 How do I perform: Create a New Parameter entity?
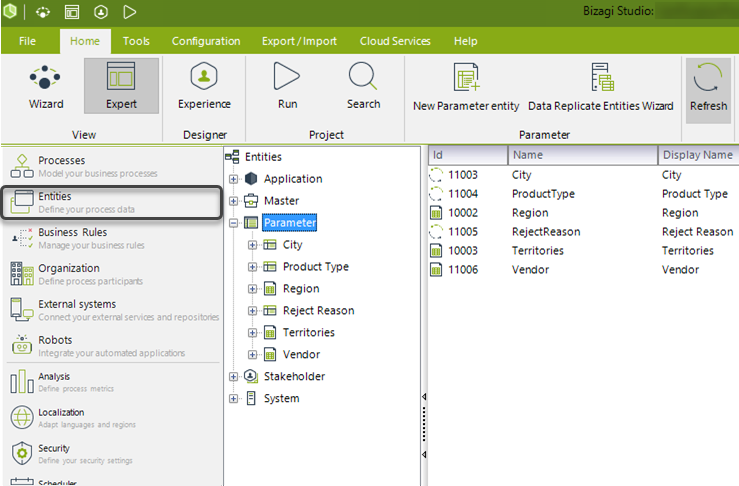[466, 88]
